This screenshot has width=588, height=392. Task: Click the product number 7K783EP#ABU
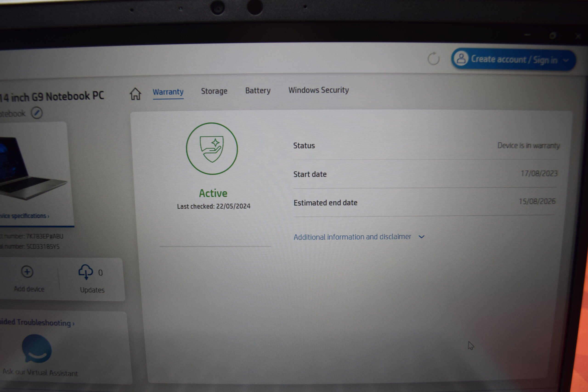[x=45, y=236]
